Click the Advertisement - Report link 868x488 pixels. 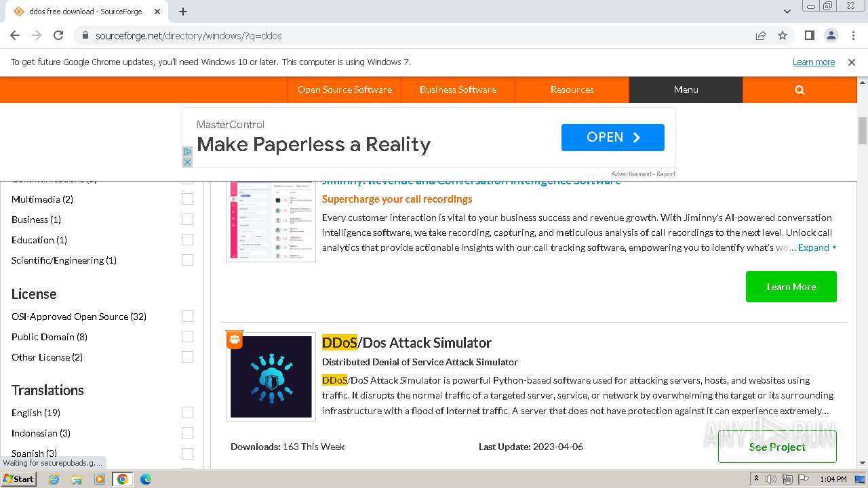[643, 174]
